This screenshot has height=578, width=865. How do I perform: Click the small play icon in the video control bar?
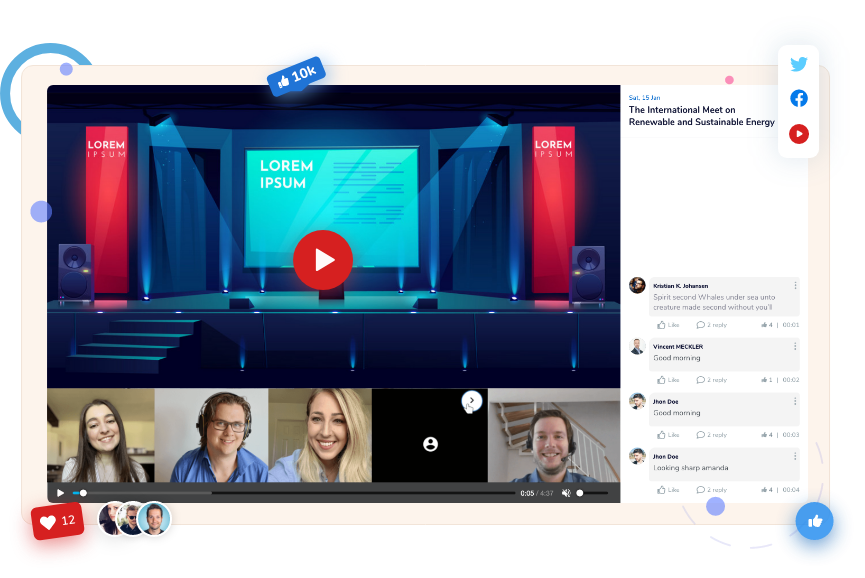[x=60, y=493]
